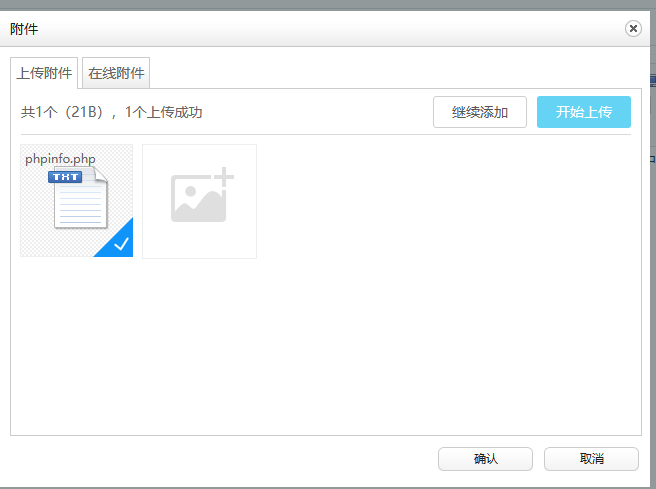Select the phpinfo.php file thumbnail
Viewport: 656px width, 489px height.
[x=76, y=200]
